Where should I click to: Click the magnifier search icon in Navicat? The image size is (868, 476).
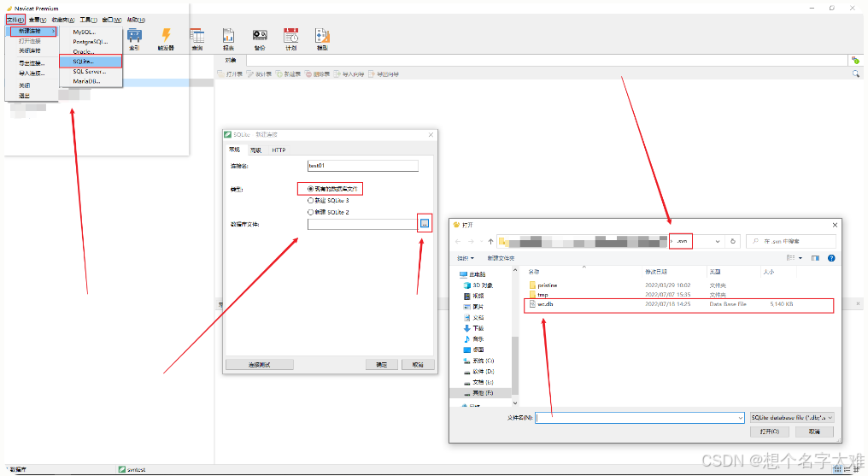[x=856, y=73]
